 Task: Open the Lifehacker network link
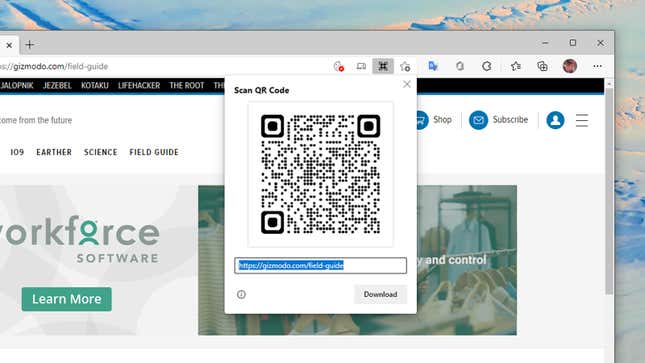tap(139, 86)
